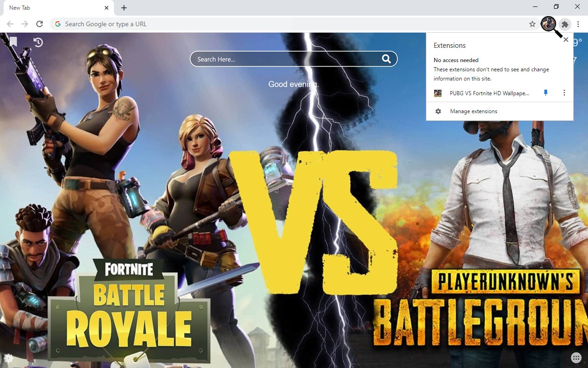The image size is (588, 368).
Task: Close the Extensions popup
Action: point(566,40)
